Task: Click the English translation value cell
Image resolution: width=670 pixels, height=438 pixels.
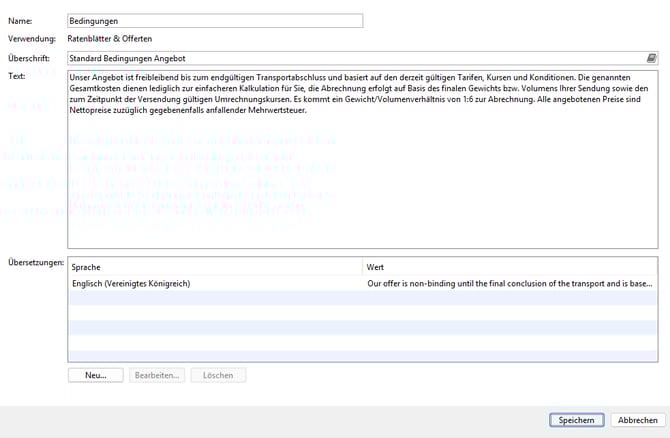Action: pyautogui.click(x=510, y=283)
